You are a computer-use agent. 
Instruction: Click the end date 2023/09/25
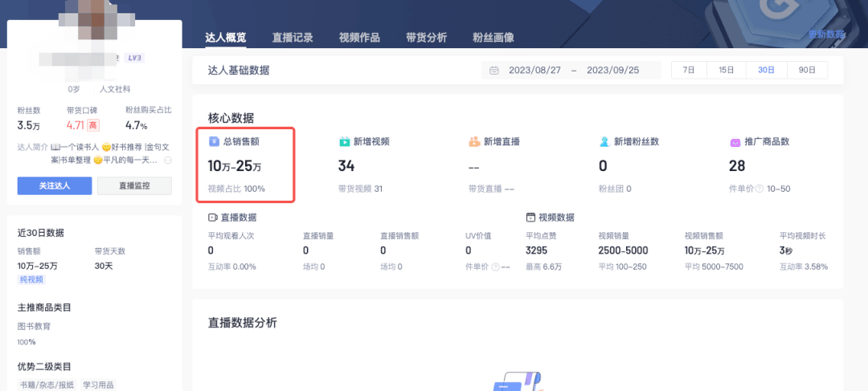[612, 70]
